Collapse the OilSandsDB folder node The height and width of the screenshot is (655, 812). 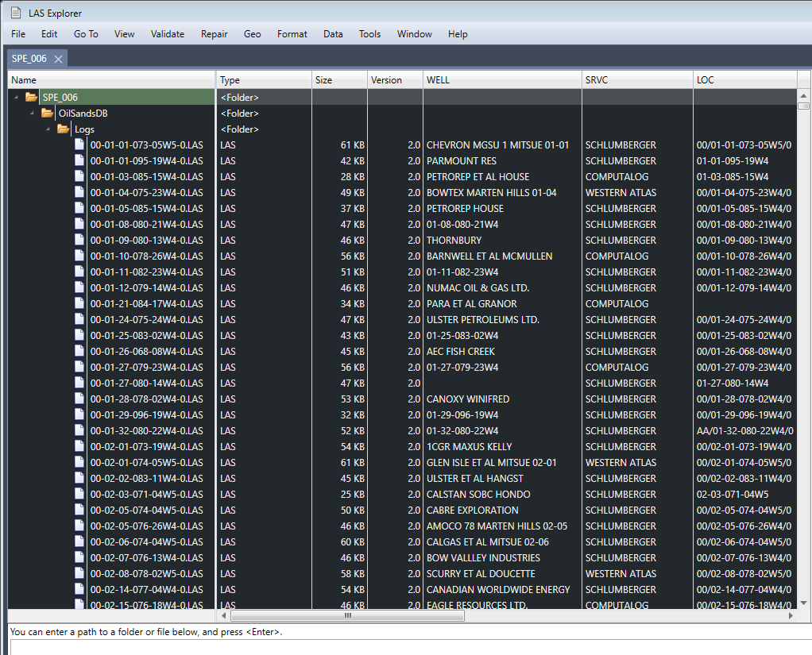32,113
